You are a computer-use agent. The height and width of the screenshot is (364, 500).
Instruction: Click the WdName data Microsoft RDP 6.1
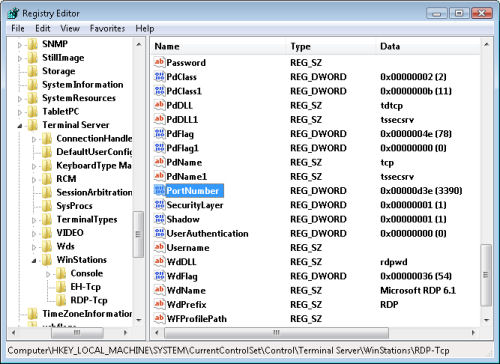418,290
